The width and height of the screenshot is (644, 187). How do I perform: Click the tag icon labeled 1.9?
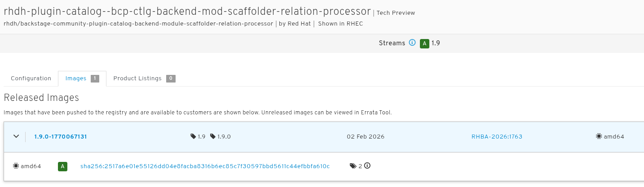(x=193, y=136)
